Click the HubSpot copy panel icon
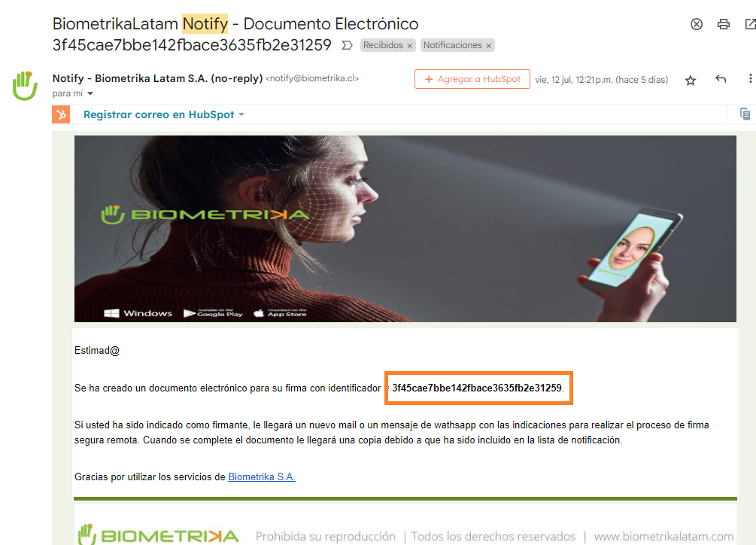Screen dimensions: 756x545 click(x=745, y=114)
